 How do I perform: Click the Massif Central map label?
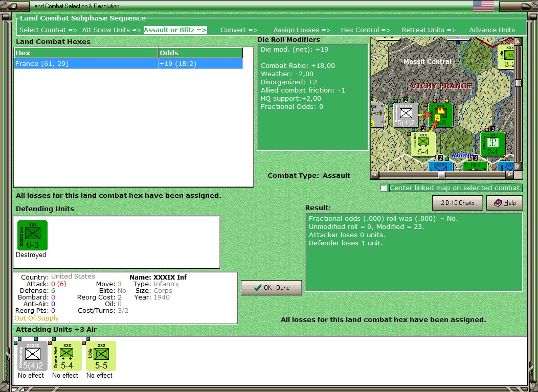pos(428,62)
